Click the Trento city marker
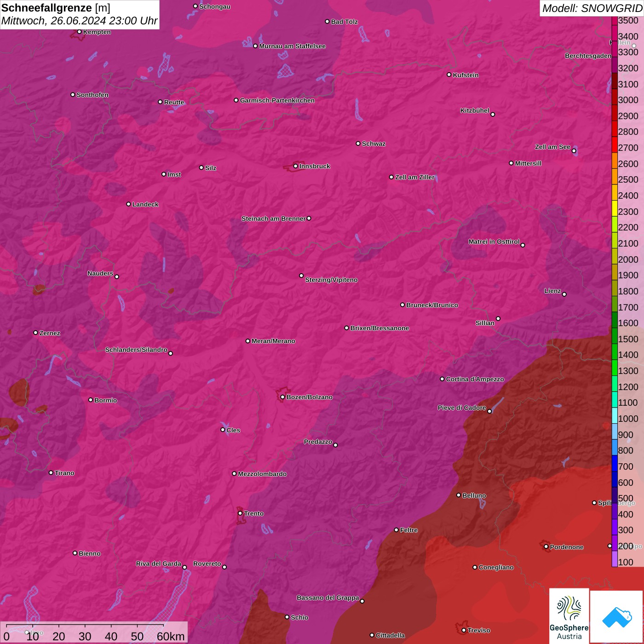The image size is (644, 644). coord(240,513)
